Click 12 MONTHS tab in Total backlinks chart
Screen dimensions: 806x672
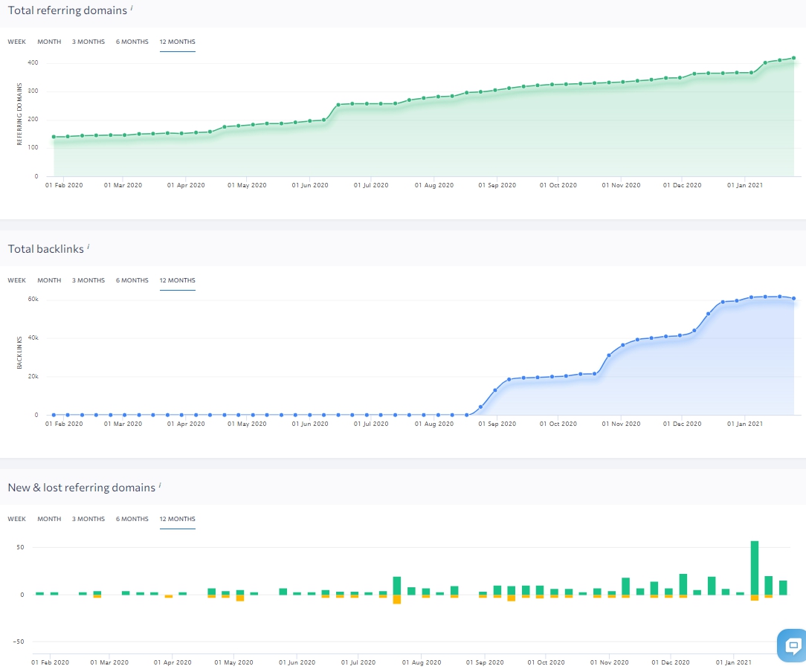177,280
